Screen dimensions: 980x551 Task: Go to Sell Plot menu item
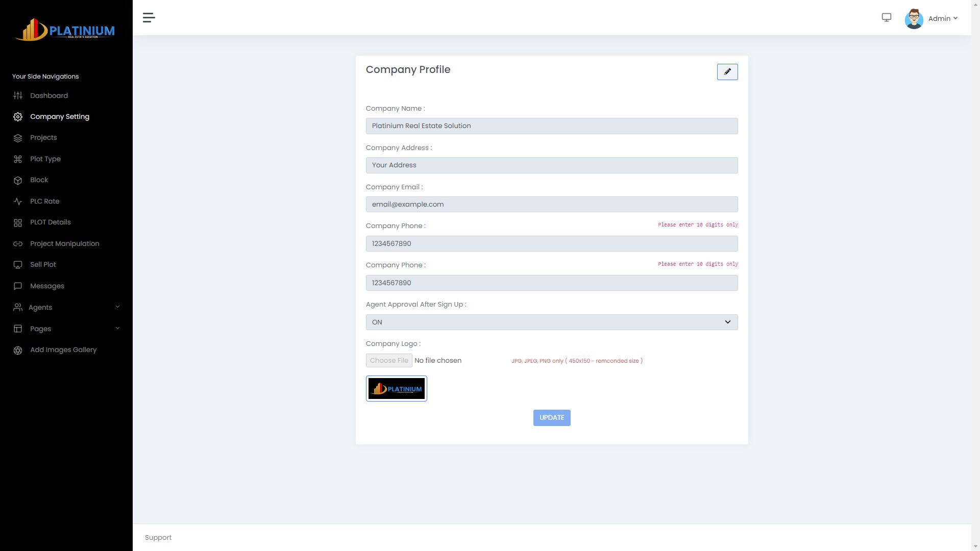(43, 265)
